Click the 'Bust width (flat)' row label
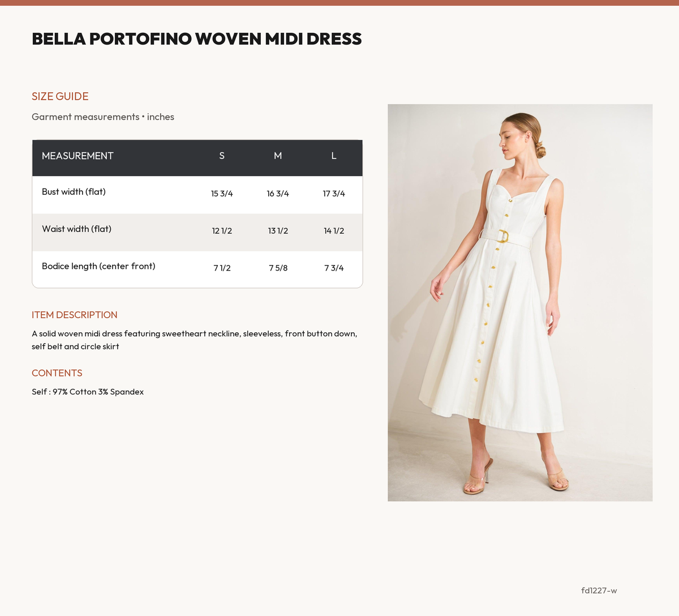Screen dimensions: 679x616 [74, 192]
